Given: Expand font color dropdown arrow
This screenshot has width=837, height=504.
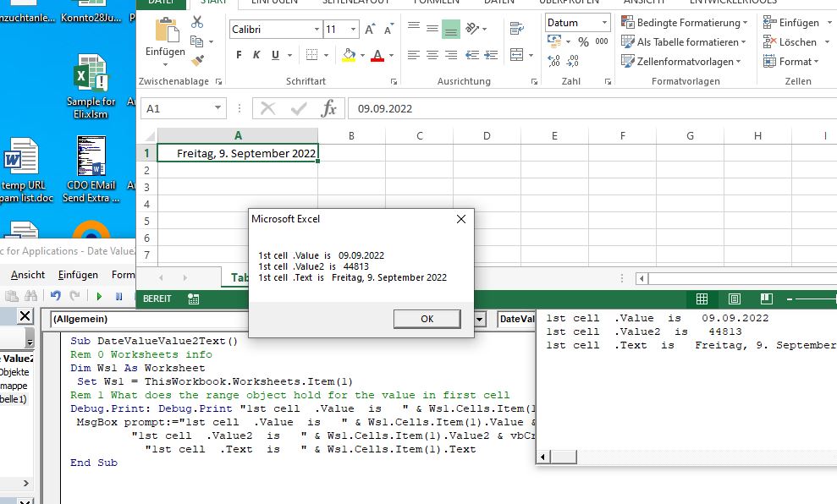Looking at the screenshot, I should point(391,55).
